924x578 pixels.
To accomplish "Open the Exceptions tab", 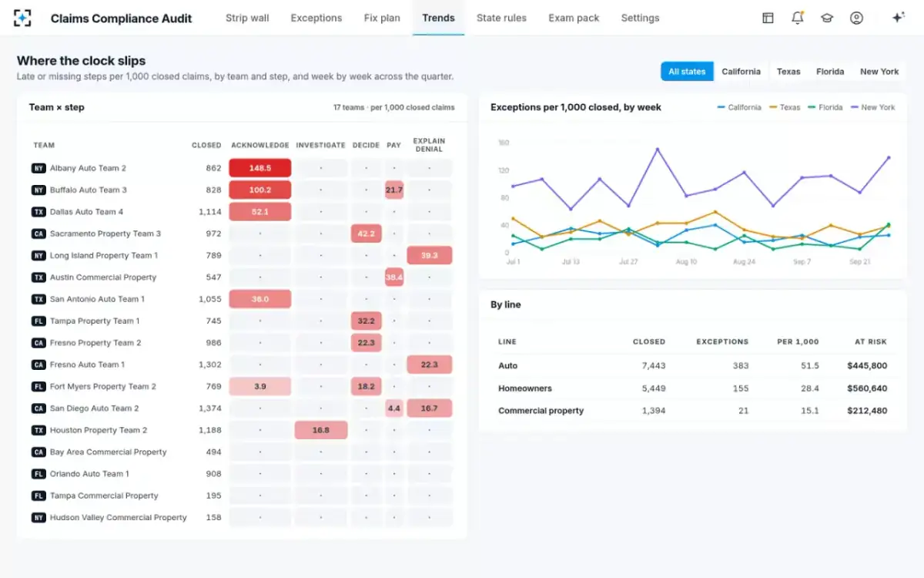I will [316, 18].
